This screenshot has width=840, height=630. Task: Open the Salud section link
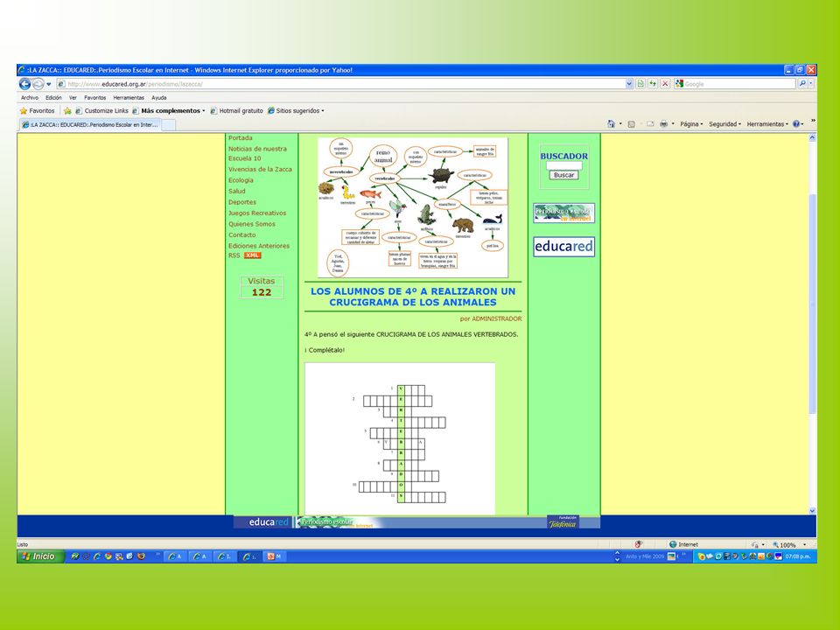[237, 192]
